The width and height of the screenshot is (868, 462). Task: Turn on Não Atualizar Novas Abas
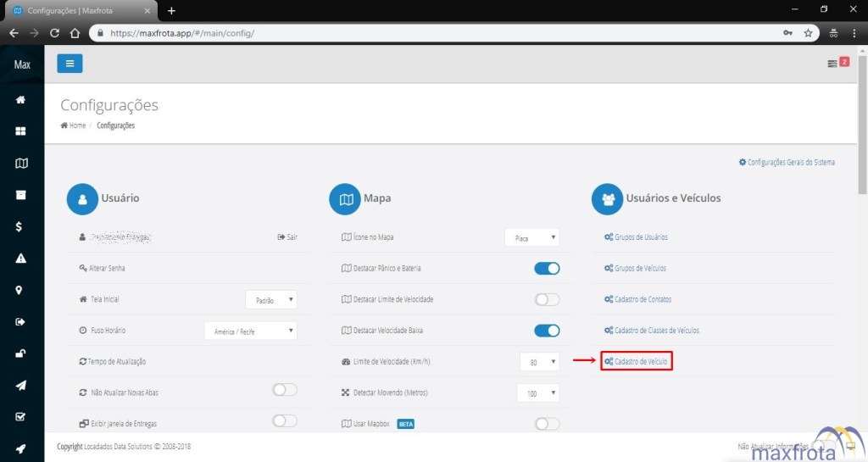pos(285,390)
